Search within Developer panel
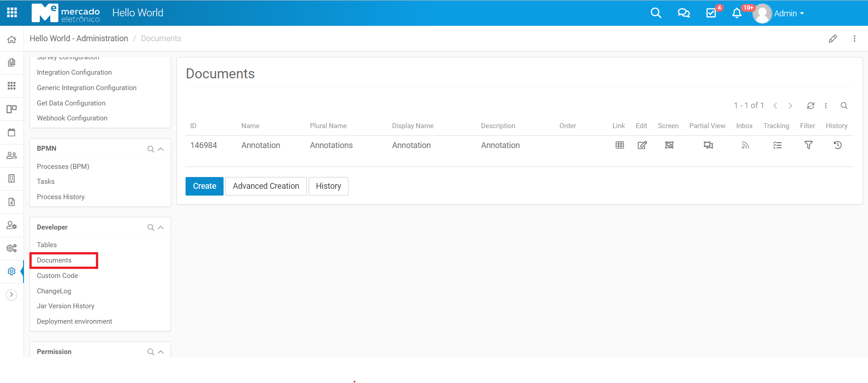 (151, 227)
